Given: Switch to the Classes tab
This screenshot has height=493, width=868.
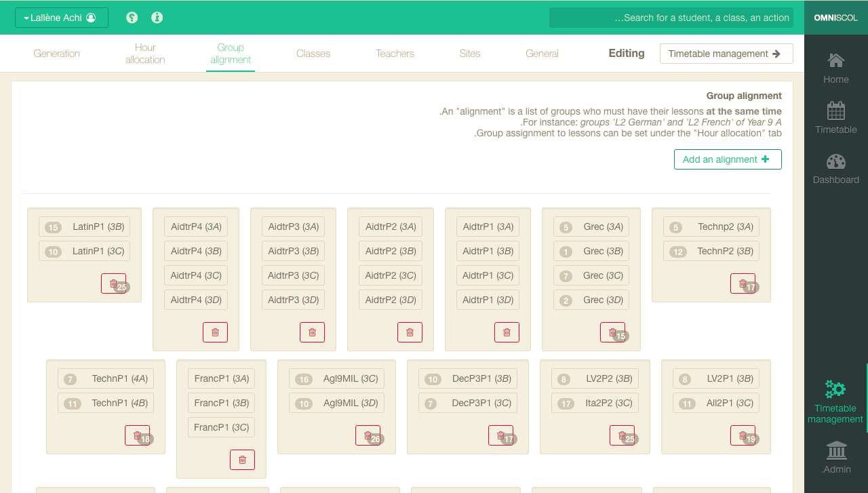Looking at the screenshot, I should (x=313, y=54).
